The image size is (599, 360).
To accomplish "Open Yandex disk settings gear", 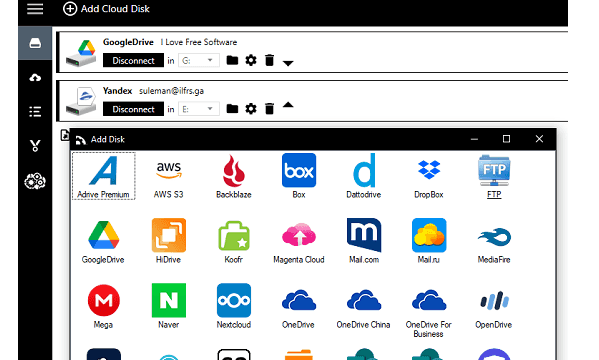I will pos(251,109).
